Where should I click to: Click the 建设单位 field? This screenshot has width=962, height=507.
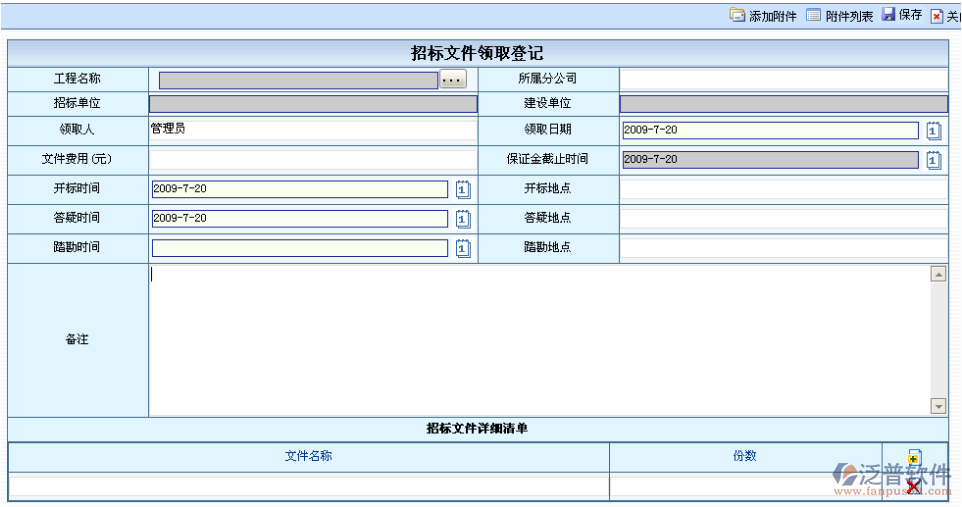(783, 104)
